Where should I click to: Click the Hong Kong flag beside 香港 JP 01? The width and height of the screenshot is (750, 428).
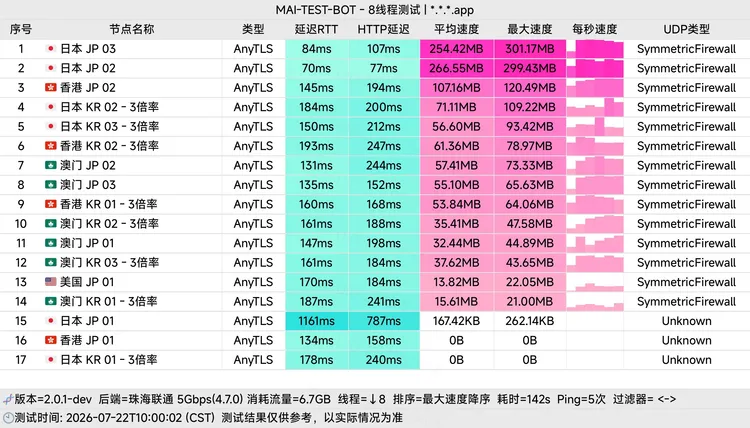[51, 340]
